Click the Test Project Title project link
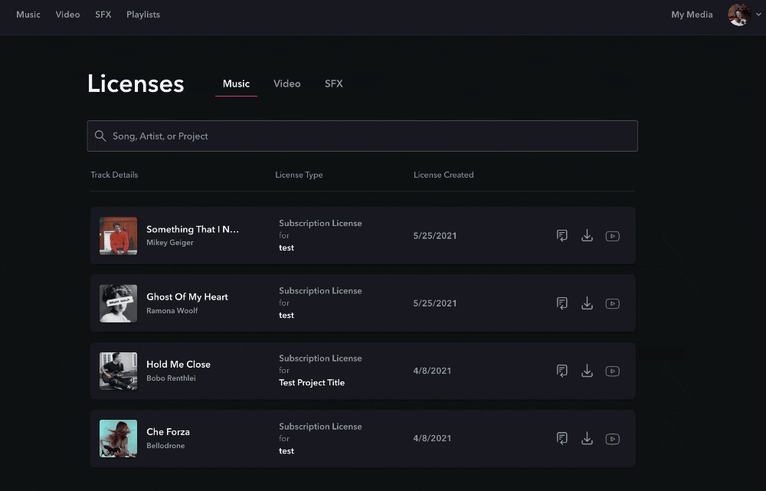Viewport: 766px width, 491px height. point(311,383)
